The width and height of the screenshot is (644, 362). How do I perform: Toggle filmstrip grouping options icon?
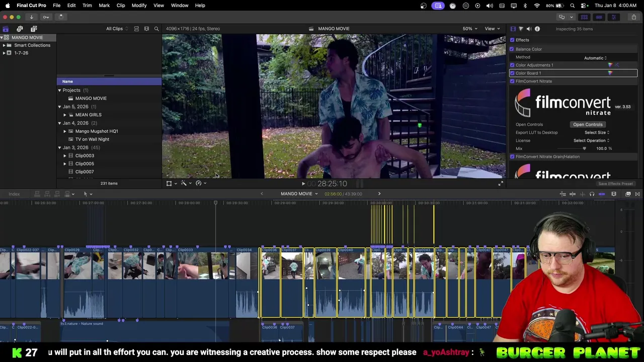(x=146, y=29)
